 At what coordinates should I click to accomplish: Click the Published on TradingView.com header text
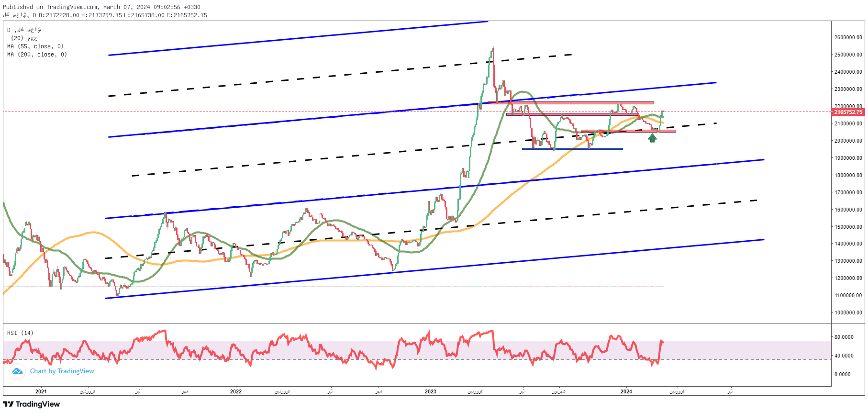[101, 7]
